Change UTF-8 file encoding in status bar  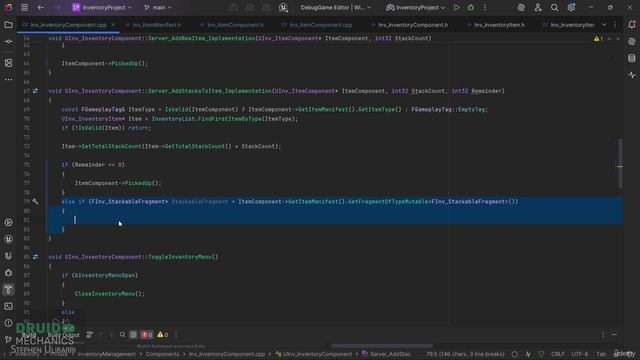[x=580, y=354]
